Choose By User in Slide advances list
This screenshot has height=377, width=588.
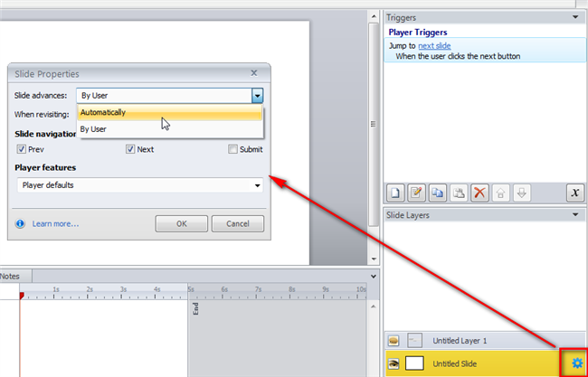(169, 129)
